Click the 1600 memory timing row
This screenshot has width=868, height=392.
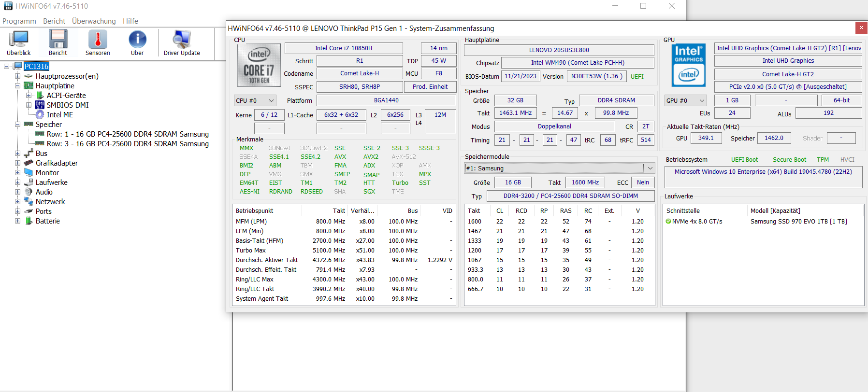point(560,222)
